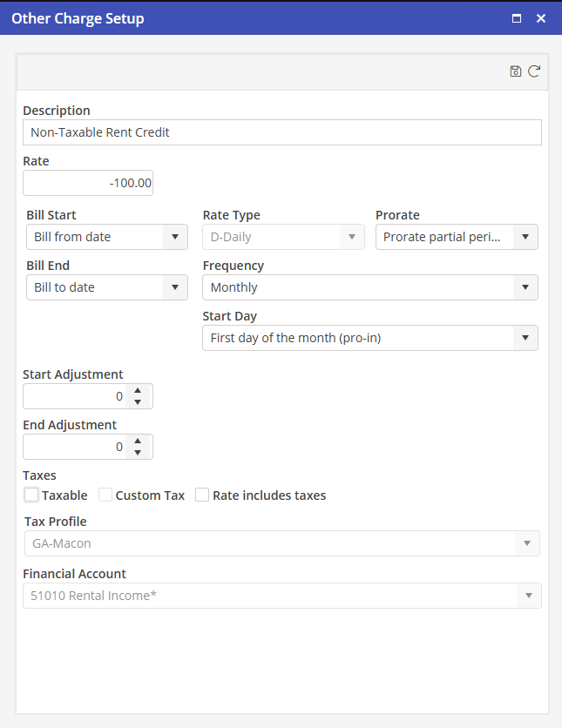This screenshot has height=728, width=562.
Task: Increase the Start Adjustment value
Action: 138,391
